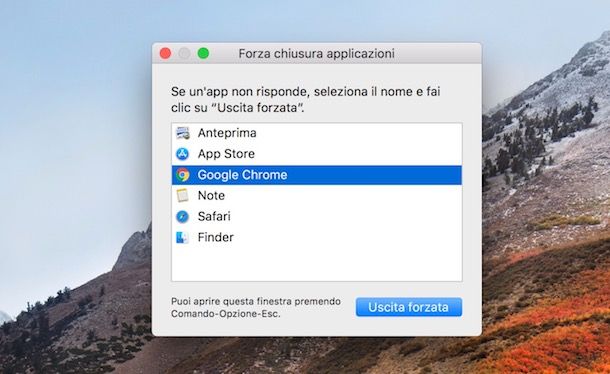
Task: Select Finder text in the list
Action: click(x=216, y=237)
